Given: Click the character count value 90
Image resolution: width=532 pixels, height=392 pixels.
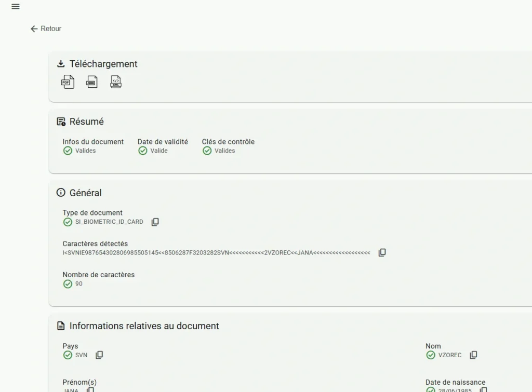Looking at the screenshot, I should [x=79, y=284].
